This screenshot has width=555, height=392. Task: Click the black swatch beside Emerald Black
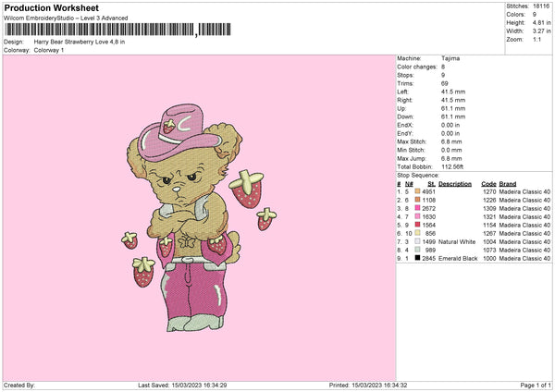pos(417,258)
